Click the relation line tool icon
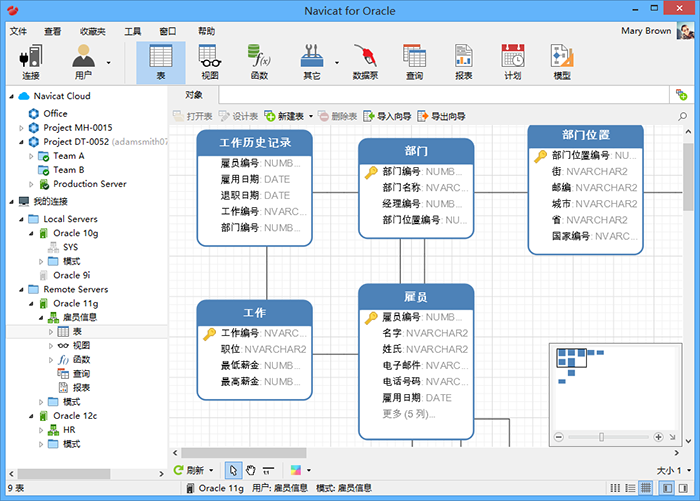This screenshot has width=700, height=501. click(x=268, y=470)
